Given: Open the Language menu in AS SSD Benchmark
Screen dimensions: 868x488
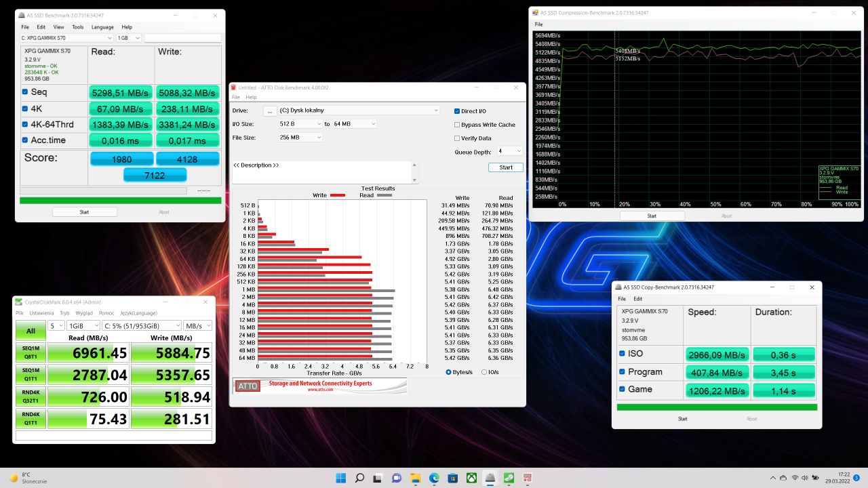Looking at the screenshot, I should pos(102,27).
